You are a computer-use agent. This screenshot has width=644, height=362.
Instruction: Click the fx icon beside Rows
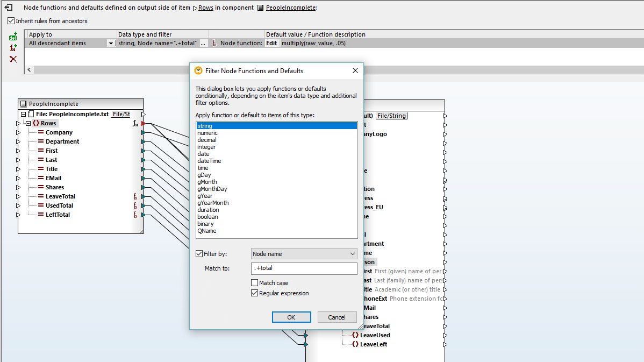coord(136,123)
